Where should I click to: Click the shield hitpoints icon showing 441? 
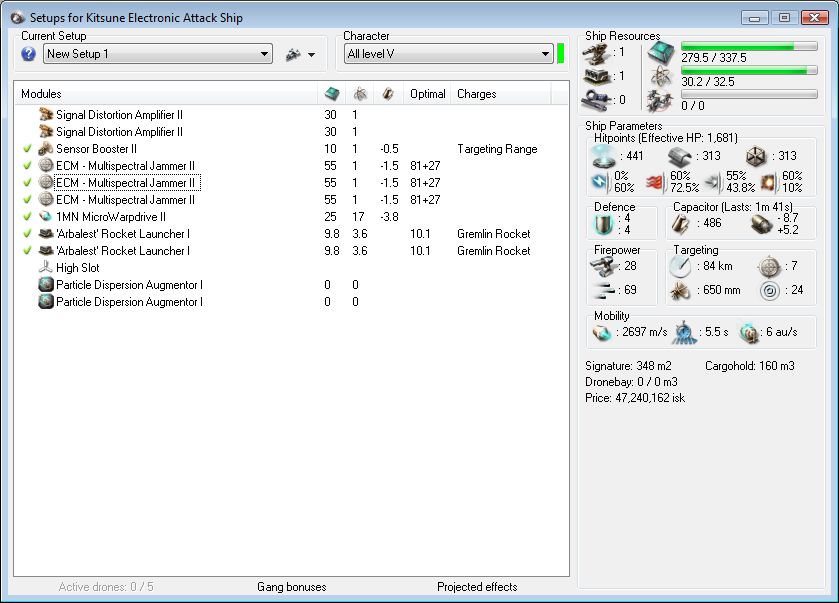tap(604, 156)
